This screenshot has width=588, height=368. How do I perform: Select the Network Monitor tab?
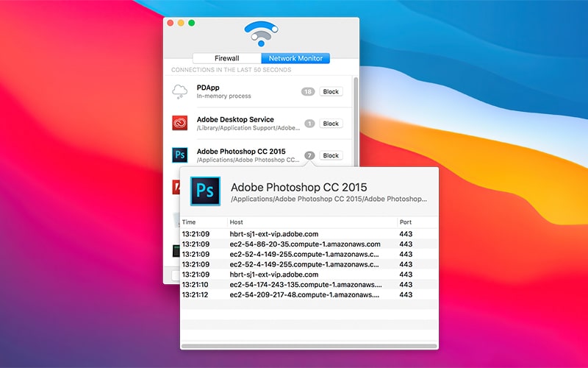[295, 58]
